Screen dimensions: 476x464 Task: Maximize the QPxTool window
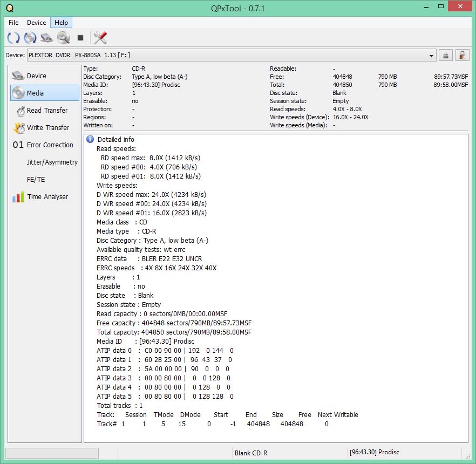coord(441,6)
